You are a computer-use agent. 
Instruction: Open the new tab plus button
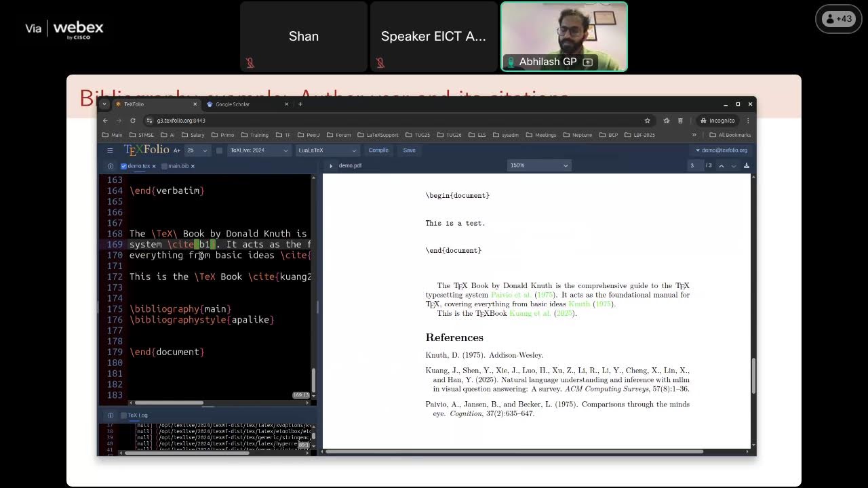coord(300,104)
